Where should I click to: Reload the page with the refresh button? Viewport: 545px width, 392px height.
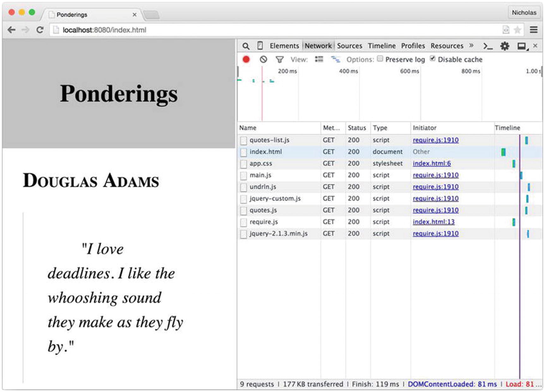point(40,30)
